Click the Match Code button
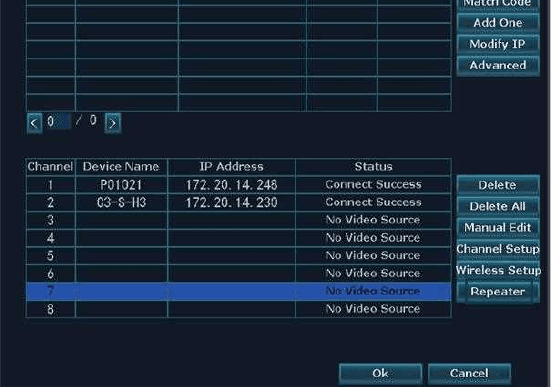Screen dimensions: 551x387 pos(498,4)
